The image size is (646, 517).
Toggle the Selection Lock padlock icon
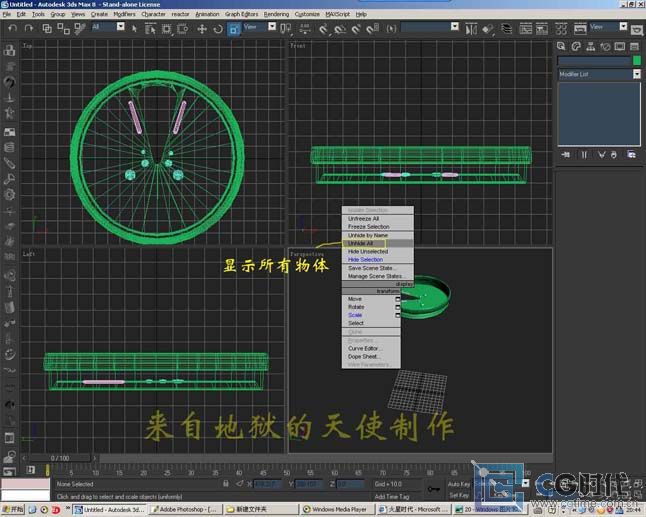coord(225,484)
